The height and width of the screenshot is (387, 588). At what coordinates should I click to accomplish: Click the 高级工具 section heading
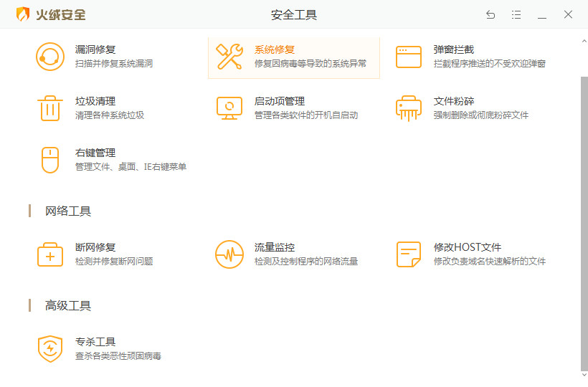click(x=68, y=306)
